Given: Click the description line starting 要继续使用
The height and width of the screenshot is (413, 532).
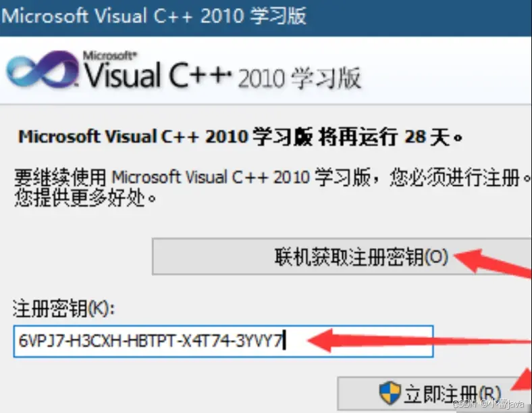Looking at the screenshot, I should 271,177.
